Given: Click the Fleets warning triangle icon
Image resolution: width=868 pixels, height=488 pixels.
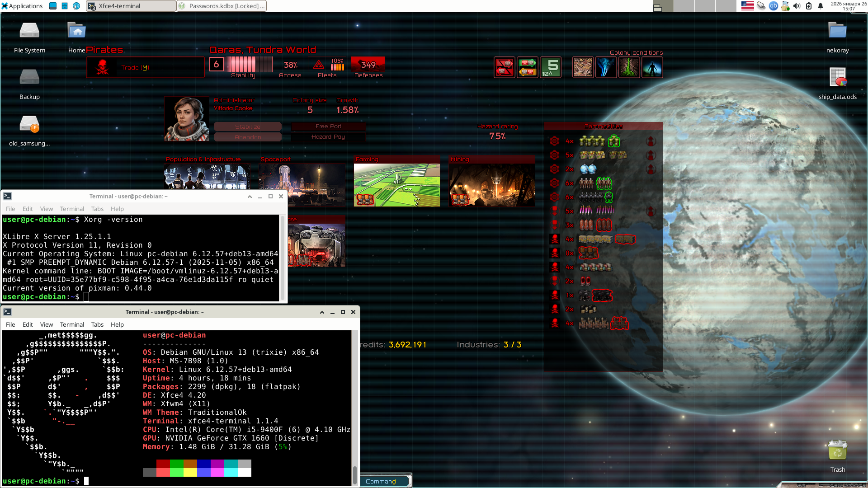Looking at the screenshot, I should 319,65.
